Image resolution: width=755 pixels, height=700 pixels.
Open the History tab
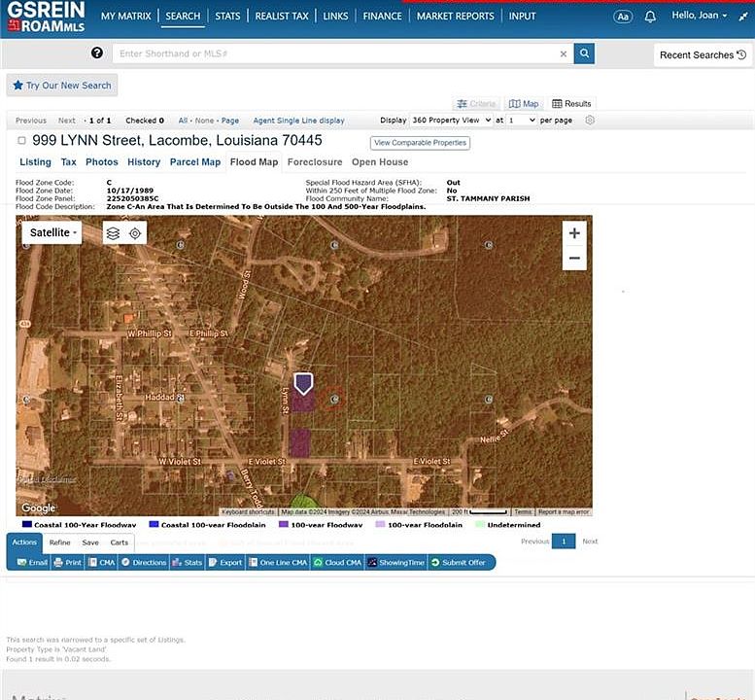pyautogui.click(x=144, y=162)
